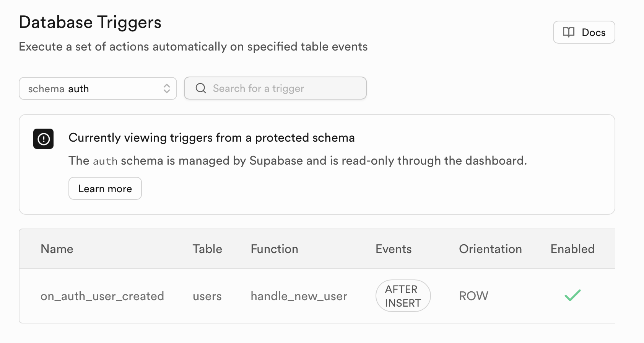Click the book icon in Docs button
This screenshot has height=343, width=644.
coord(569,32)
